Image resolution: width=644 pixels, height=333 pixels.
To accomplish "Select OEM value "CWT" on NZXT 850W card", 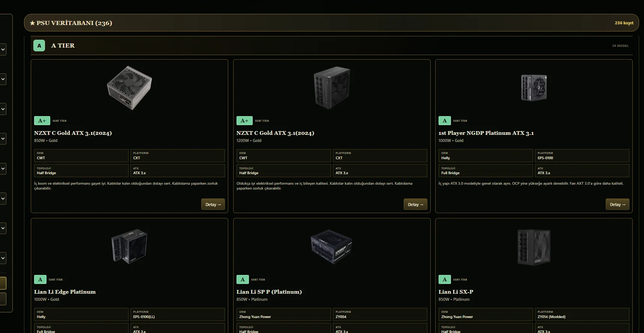I will 41,158.
